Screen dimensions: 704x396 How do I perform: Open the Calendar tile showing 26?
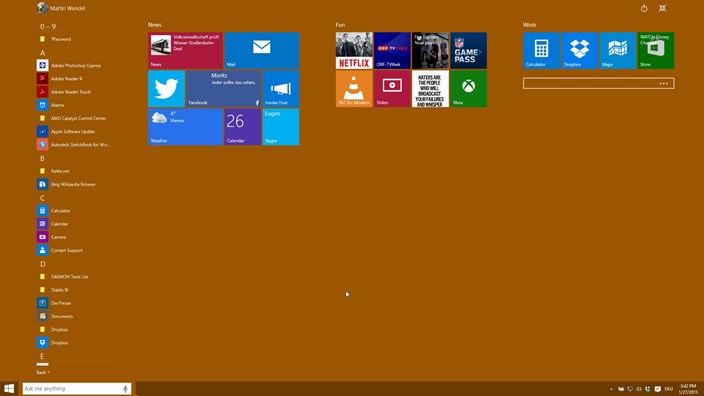(x=242, y=127)
